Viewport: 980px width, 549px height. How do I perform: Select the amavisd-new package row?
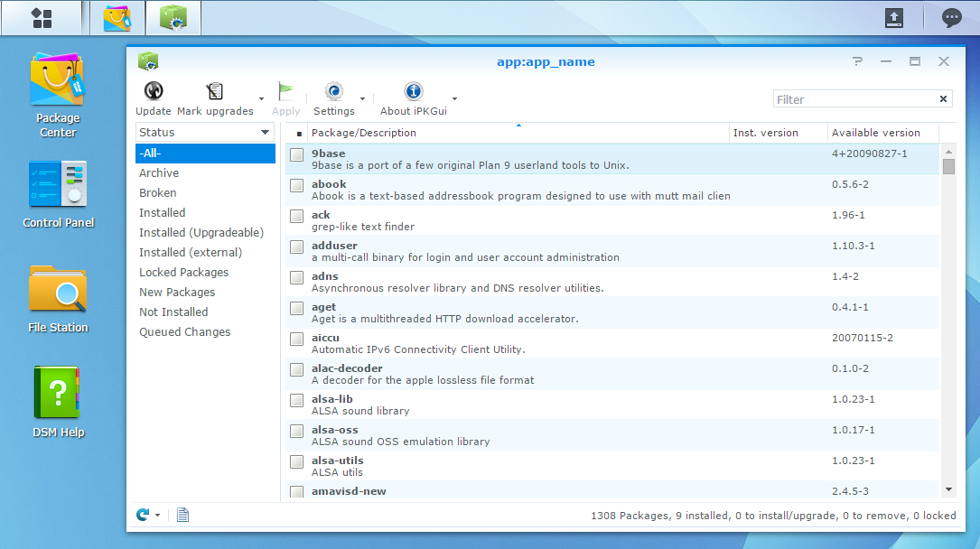[612, 490]
